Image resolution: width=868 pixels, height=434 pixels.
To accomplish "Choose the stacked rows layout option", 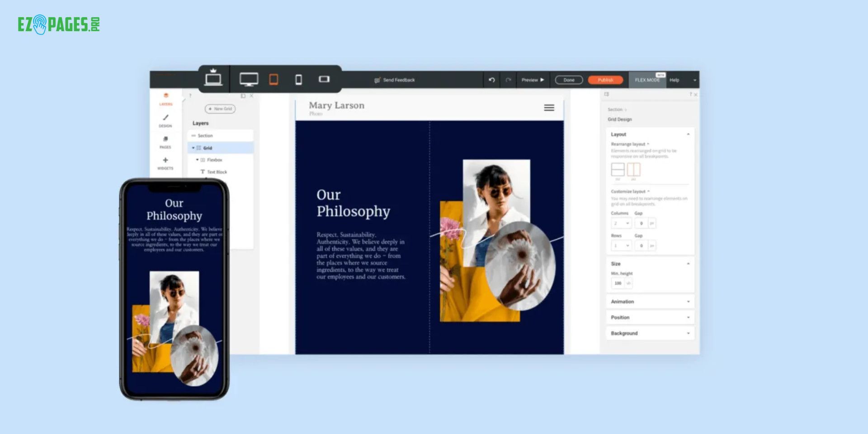I will pos(618,170).
